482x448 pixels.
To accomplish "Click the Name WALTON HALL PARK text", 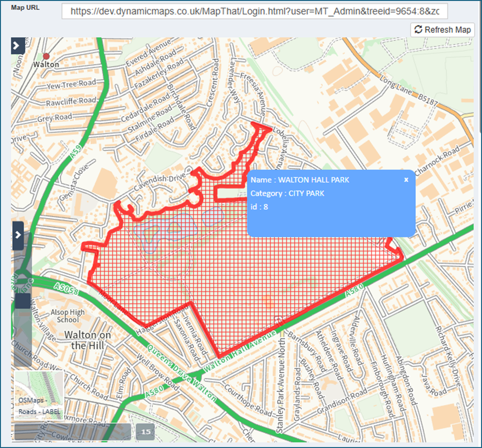I will [300, 180].
